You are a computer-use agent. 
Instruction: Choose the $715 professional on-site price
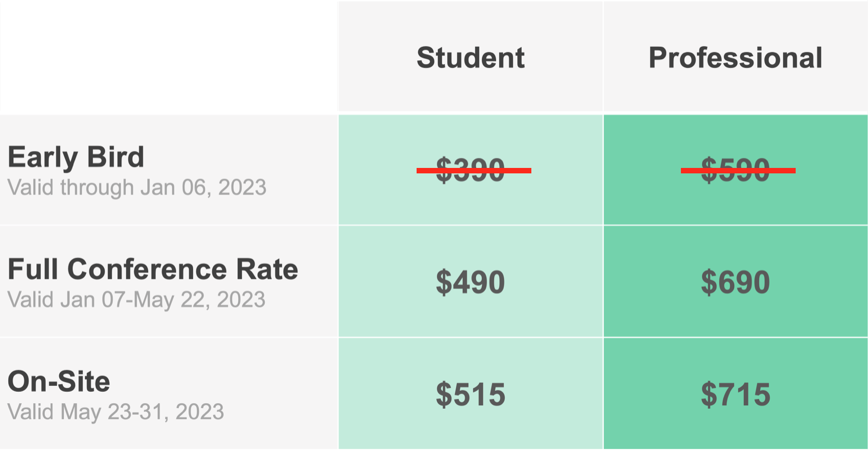pos(735,395)
